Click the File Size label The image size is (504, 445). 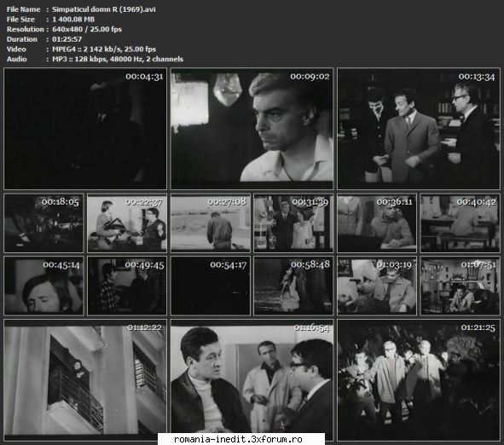pyautogui.click(x=20, y=20)
